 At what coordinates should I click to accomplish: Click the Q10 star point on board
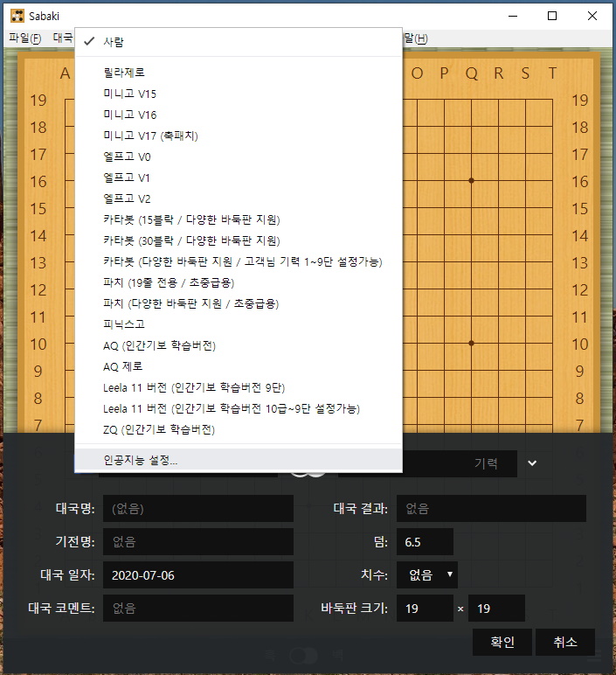(472, 343)
